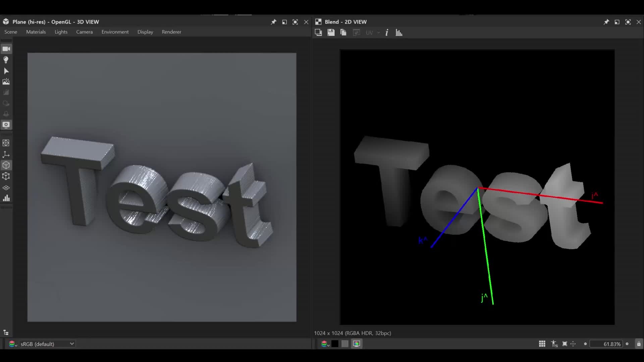Click the save disk icon in 2D view
This screenshot has height=362, width=644.
point(331,33)
